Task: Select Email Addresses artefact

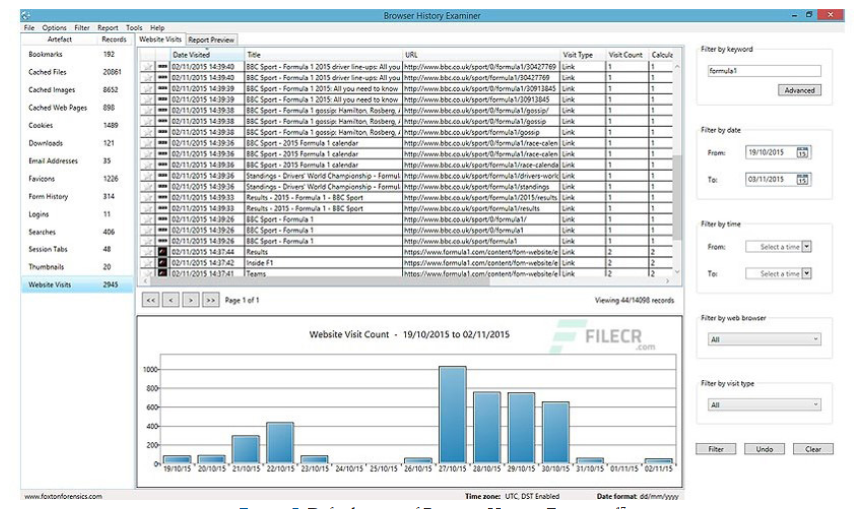Action: click(77, 161)
